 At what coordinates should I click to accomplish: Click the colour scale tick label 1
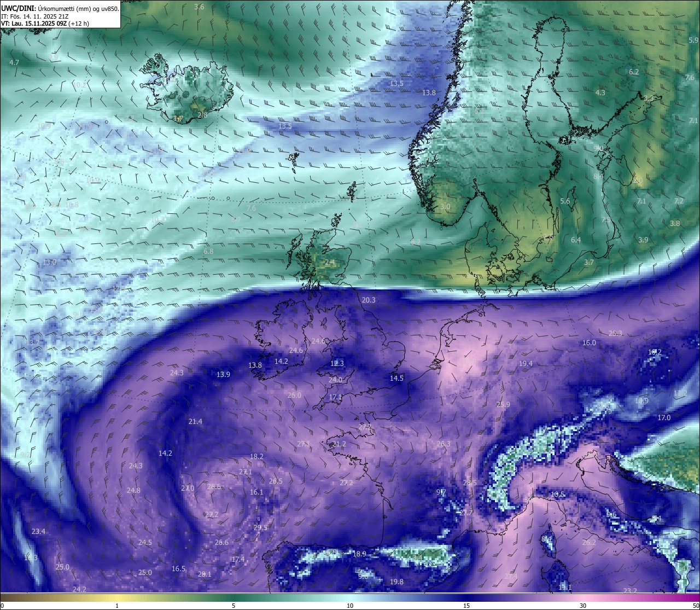click(x=117, y=606)
